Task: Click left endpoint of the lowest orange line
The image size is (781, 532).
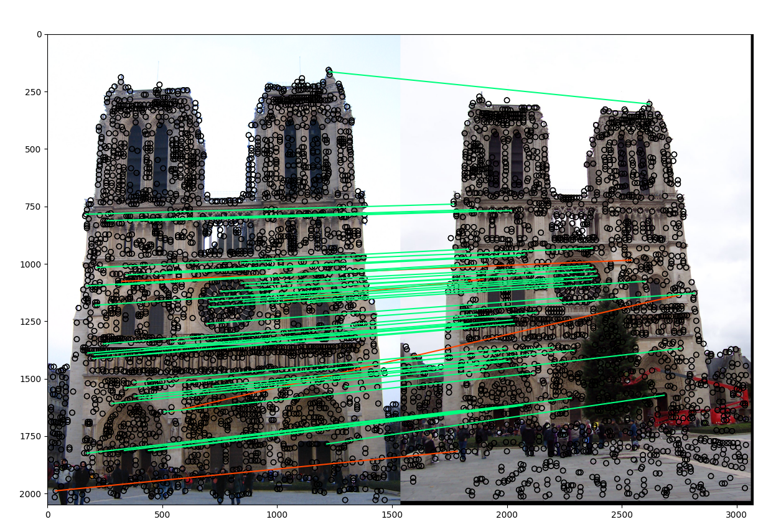Action: pos(56,491)
